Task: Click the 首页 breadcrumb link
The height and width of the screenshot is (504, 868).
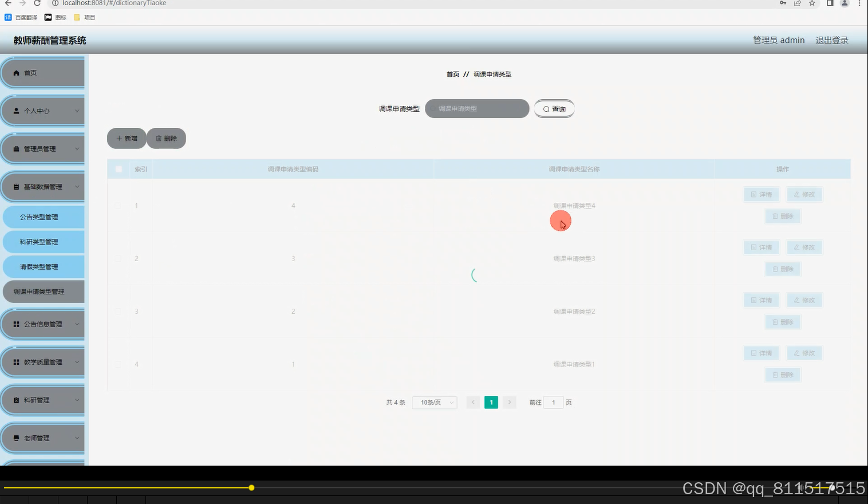Action: (453, 74)
